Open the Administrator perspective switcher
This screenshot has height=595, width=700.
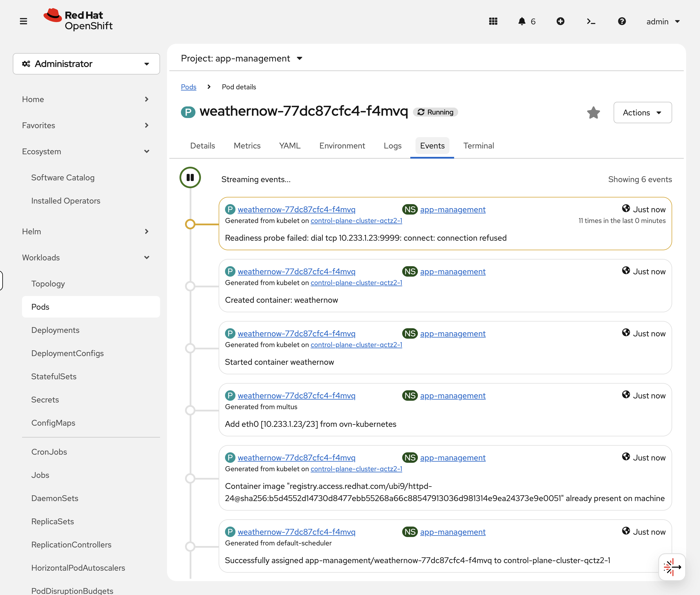pos(86,64)
